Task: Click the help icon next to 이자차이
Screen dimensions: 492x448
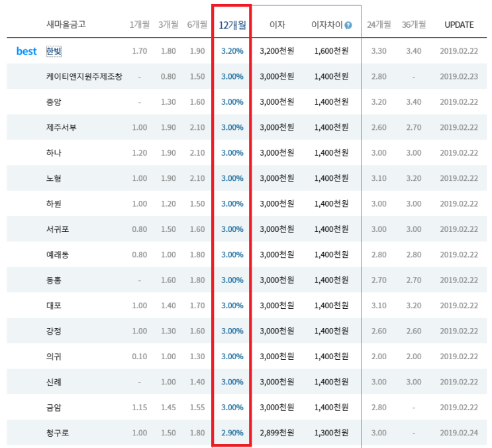Action: (348, 25)
